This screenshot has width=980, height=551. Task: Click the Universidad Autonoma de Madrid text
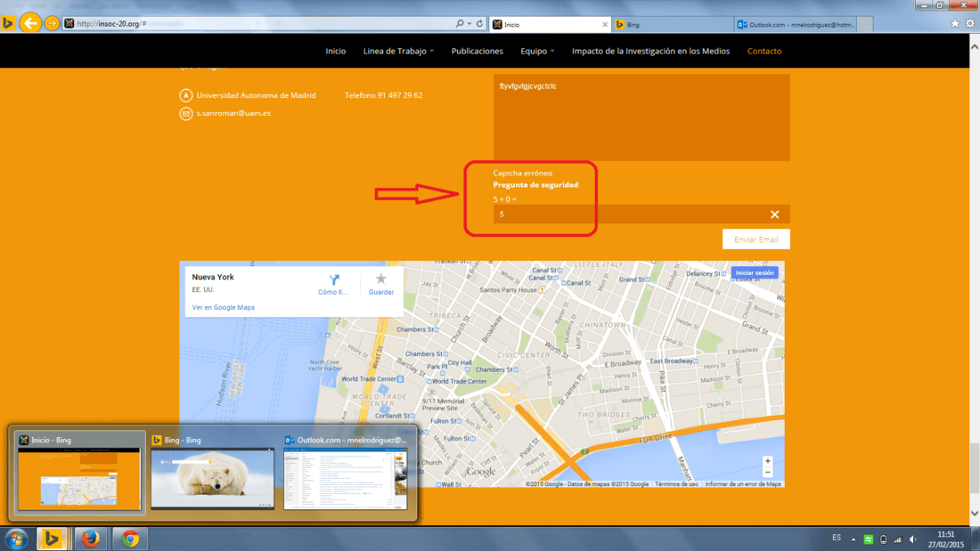(x=257, y=95)
